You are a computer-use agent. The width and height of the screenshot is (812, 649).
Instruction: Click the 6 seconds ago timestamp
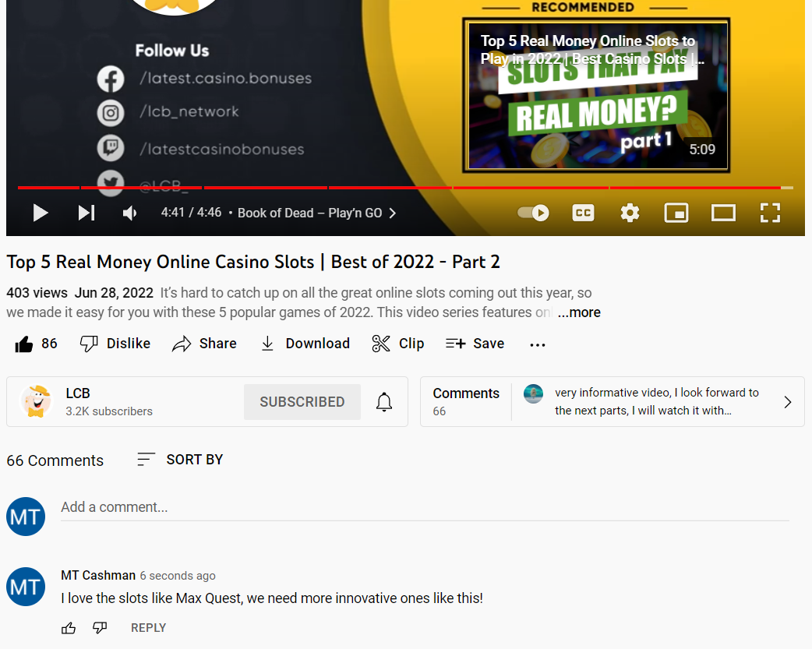coord(178,576)
